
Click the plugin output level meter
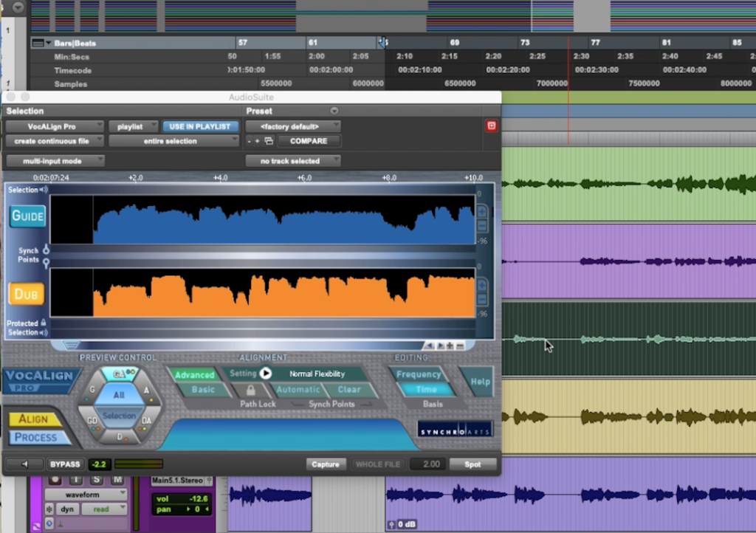tap(140, 464)
